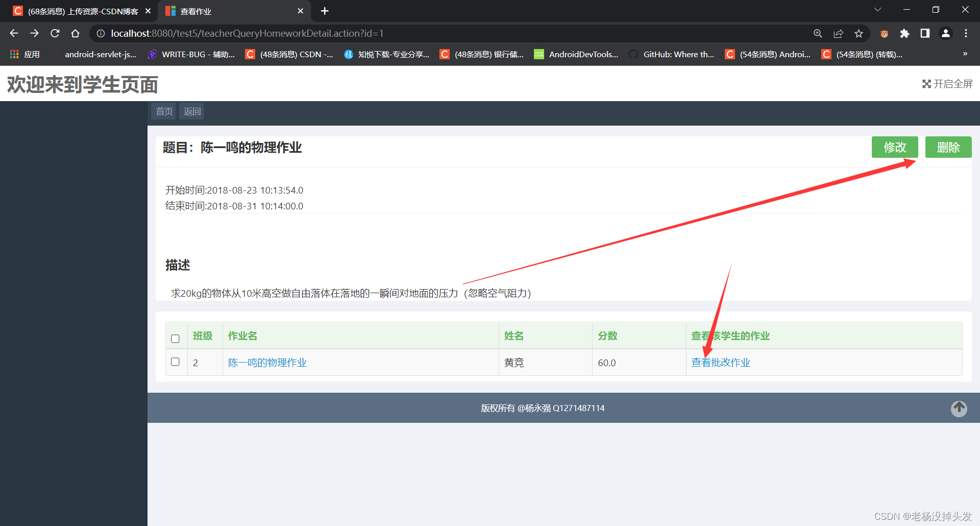This screenshot has height=526, width=980.
Task: Open the (54条消息) (转载) bookmark
Action: tap(862, 54)
